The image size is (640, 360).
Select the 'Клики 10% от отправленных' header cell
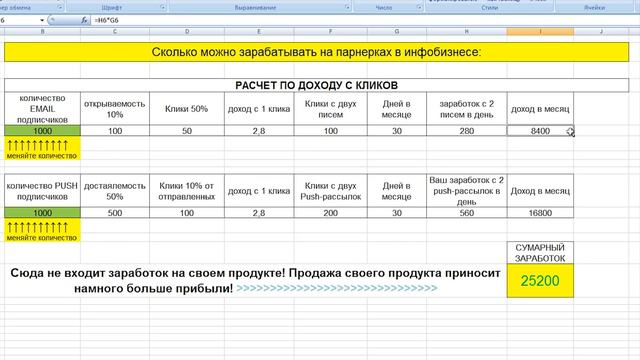187,191
